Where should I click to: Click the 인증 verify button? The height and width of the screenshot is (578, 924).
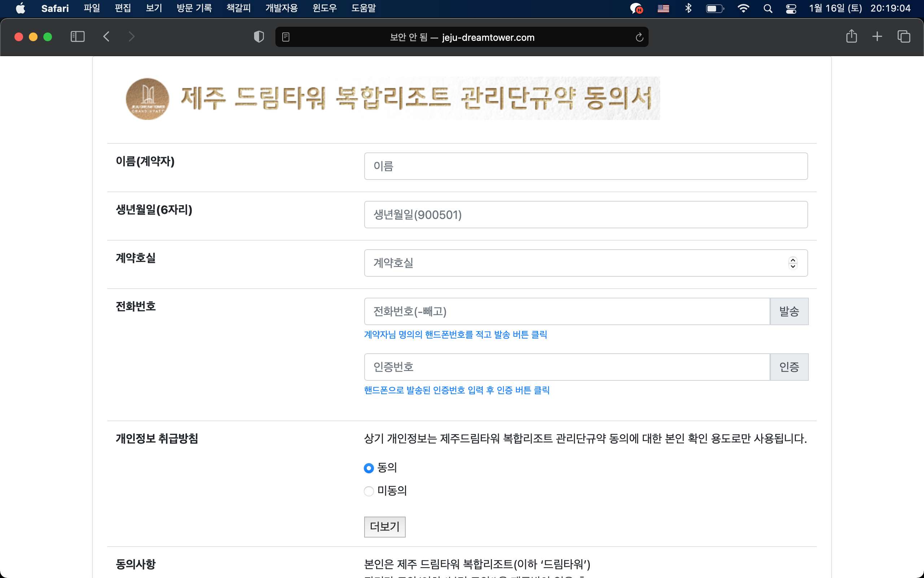pyautogui.click(x=789, y=367)
